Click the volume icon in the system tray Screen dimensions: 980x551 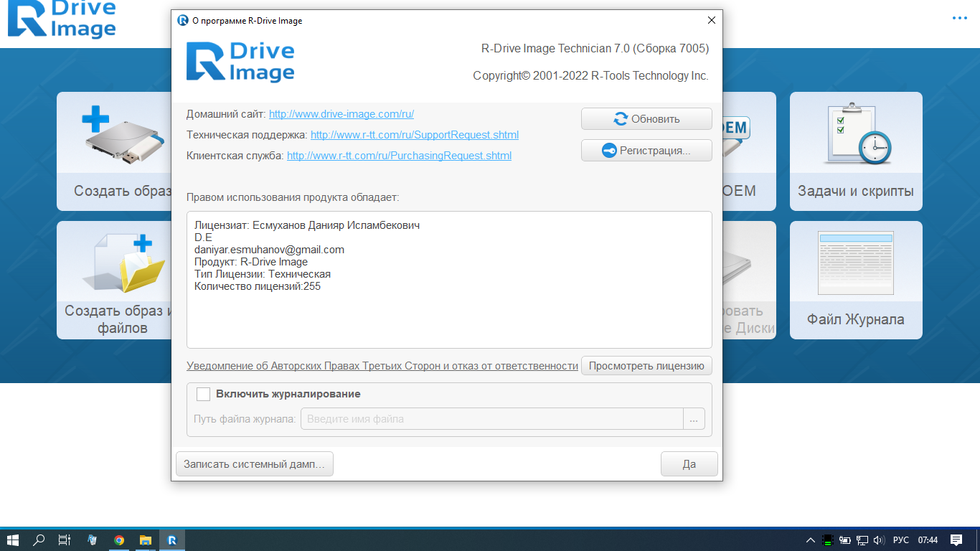point(880,540)
